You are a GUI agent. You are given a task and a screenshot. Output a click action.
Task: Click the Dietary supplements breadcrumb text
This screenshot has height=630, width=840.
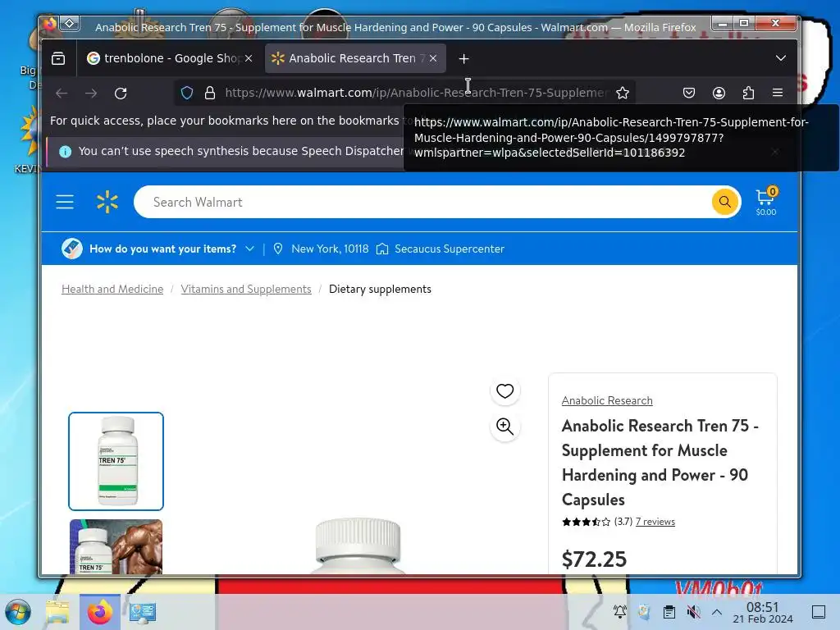[x=380, y=290]
